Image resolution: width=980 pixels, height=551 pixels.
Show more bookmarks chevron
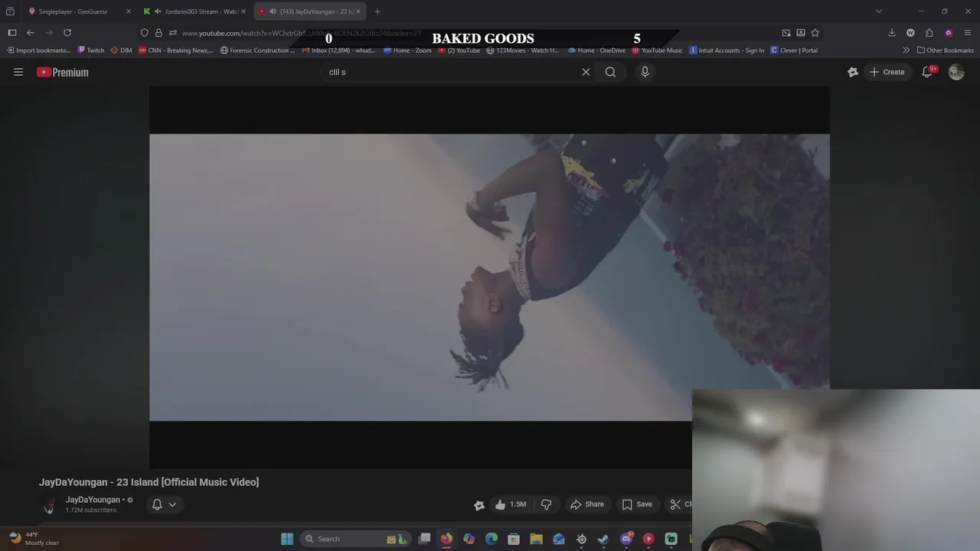click(x=906, y=51)
